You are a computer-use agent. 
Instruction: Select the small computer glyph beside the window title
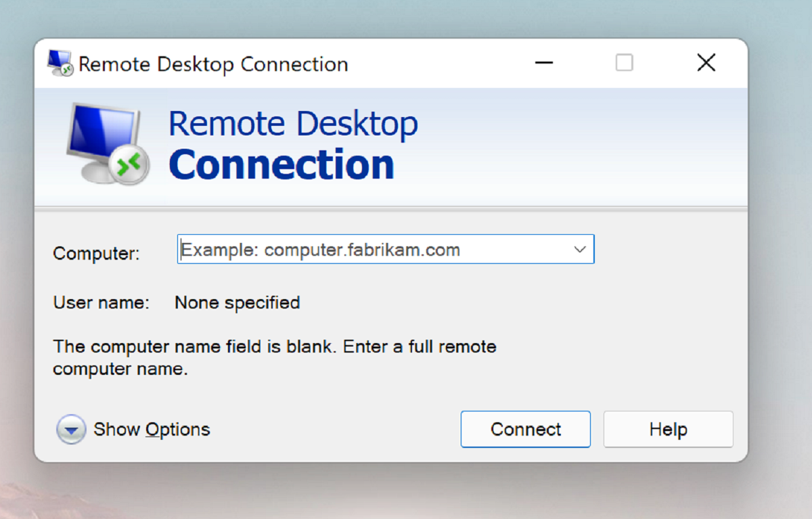(x=58, y=62)
